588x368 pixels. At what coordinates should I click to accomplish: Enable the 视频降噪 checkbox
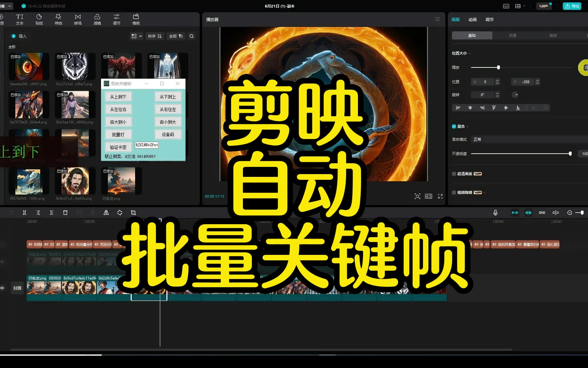pos(454,193)
